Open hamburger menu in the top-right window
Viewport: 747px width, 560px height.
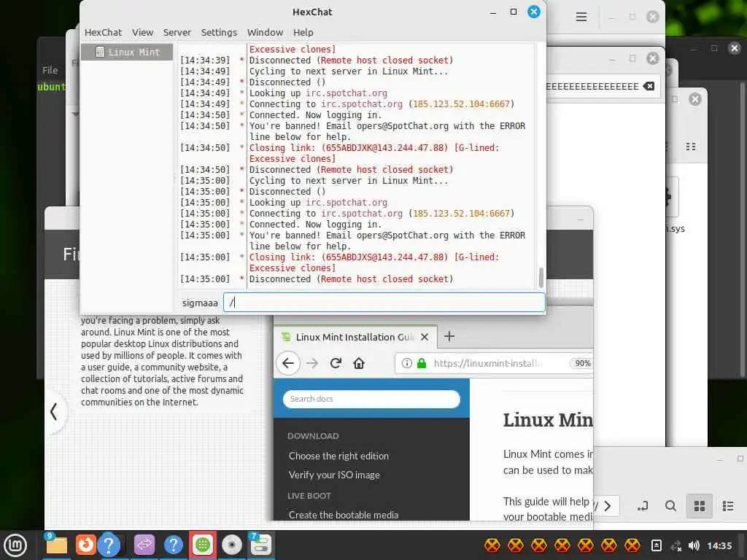pyautogui.click(x=581, y=17)
